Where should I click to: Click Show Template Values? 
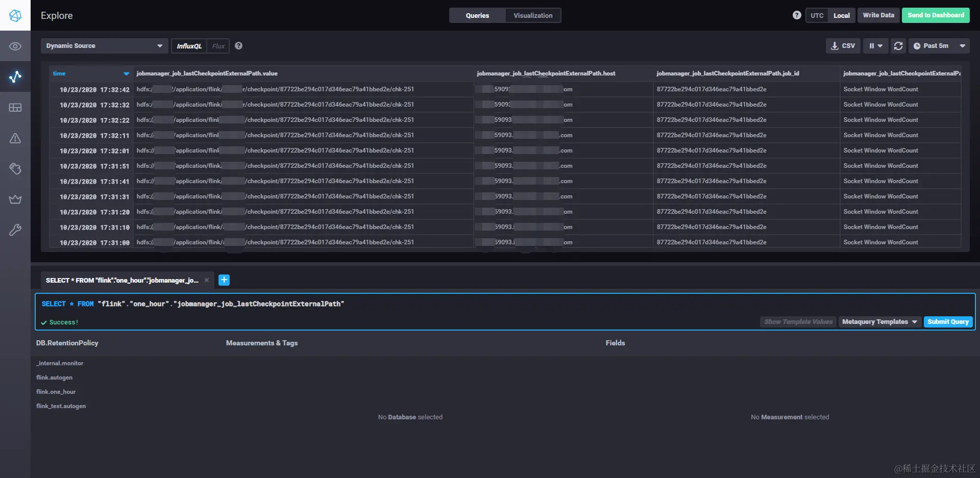click(x=798, y=322)
